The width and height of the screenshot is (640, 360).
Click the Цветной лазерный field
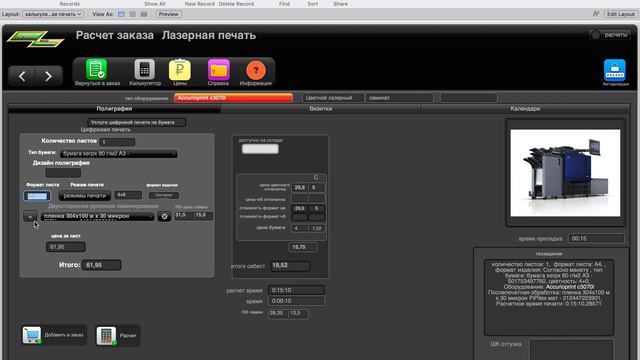click(x=333, y=98)
